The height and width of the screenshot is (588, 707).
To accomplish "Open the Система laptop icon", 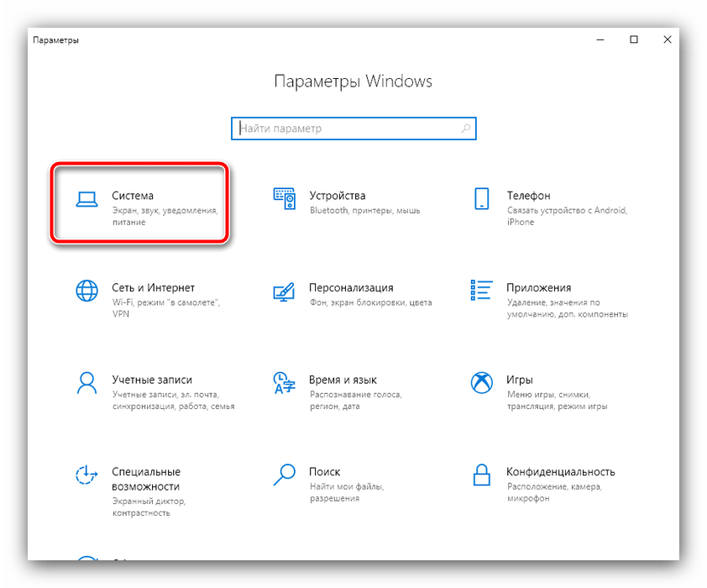I will (86, 199).
